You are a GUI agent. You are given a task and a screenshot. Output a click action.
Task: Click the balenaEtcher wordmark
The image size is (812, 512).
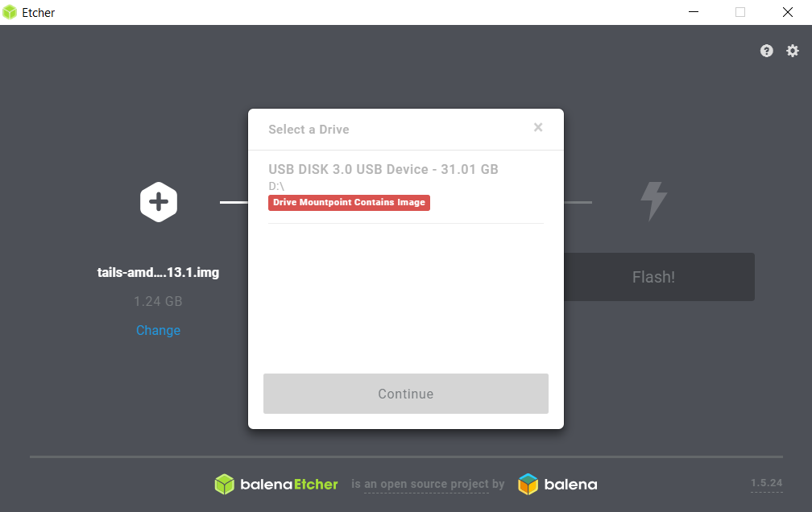click(289, 485)
